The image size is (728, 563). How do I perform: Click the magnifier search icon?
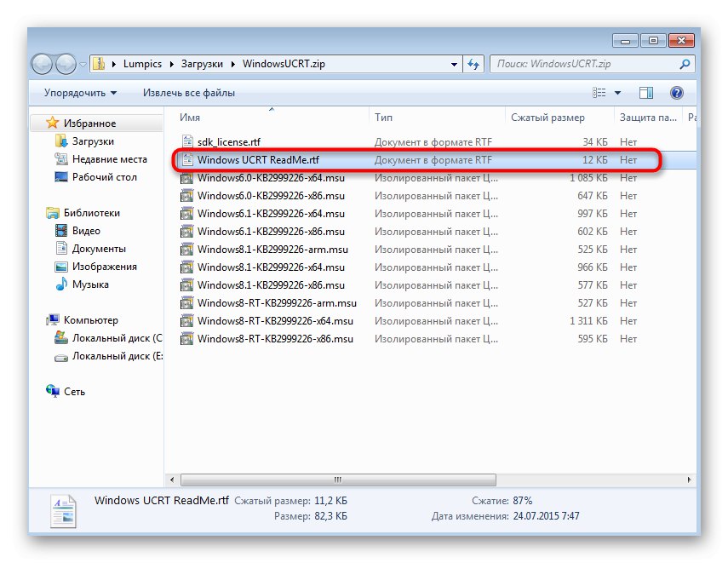685,64
